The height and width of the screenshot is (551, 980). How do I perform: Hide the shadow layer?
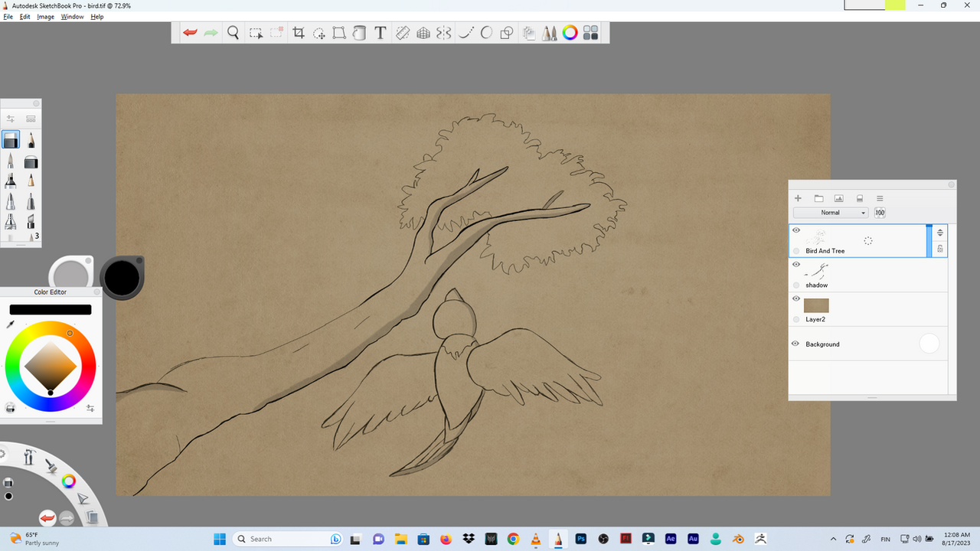pos(796,265)
